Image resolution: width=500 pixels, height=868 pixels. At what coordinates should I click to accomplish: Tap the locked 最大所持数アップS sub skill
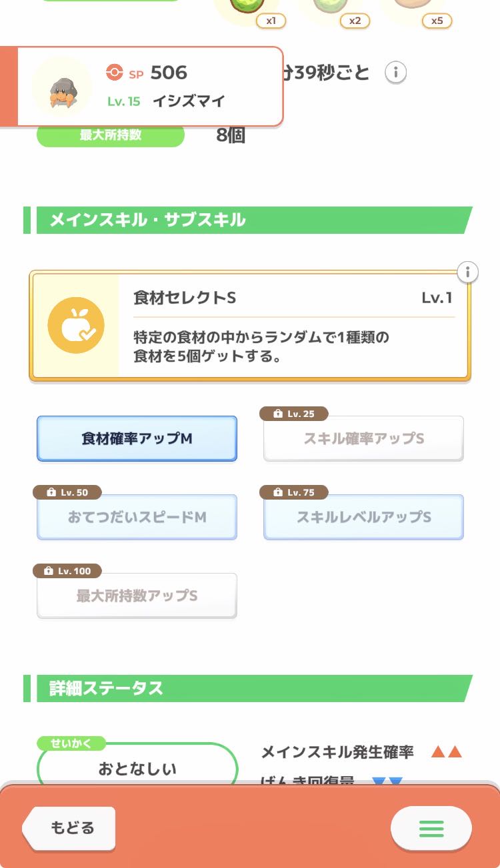(137, 596)
